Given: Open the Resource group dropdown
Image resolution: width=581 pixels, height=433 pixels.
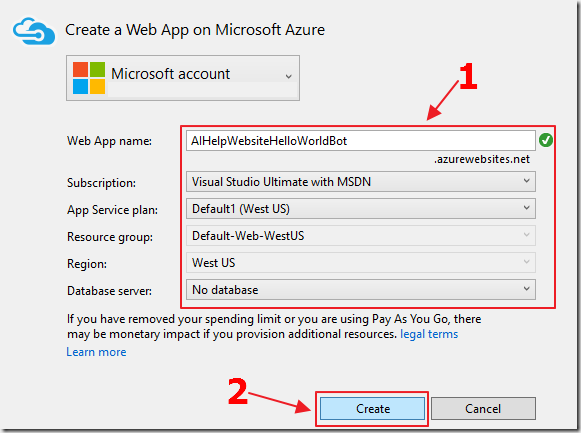Looking at the screenshot, I should (x=361, y=236).
